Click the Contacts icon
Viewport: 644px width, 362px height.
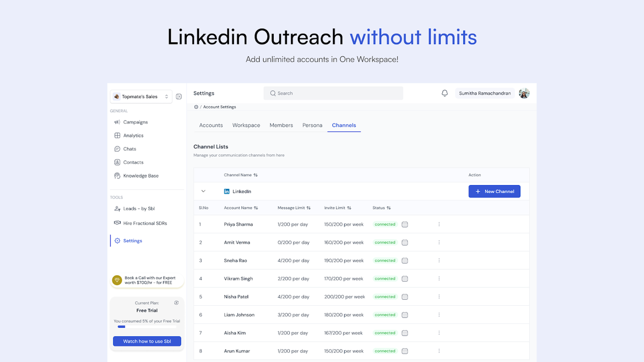point(118,162)
